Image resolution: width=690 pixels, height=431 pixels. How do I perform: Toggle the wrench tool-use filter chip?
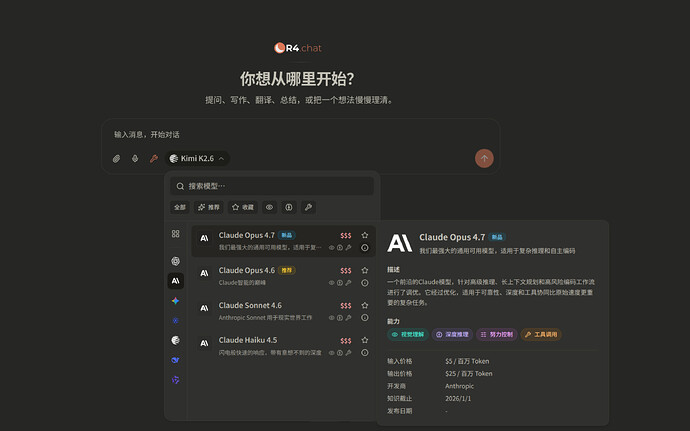(308, 207)
